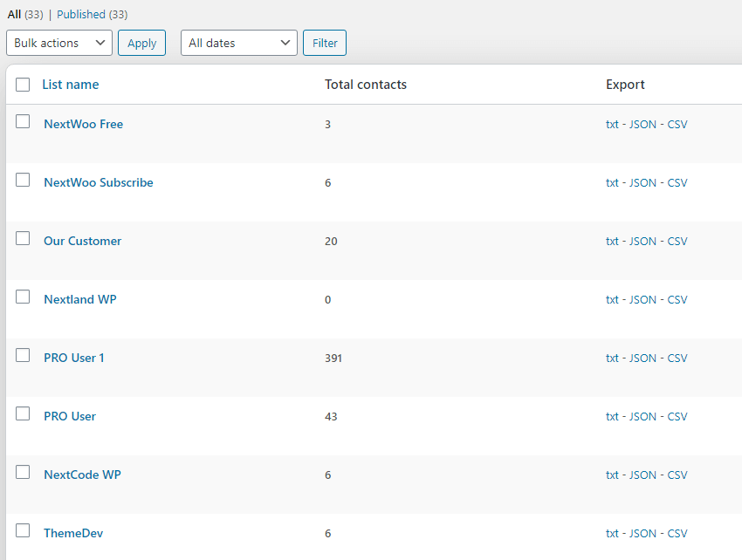
Task: Export Our Customer as txt
Action: click(612, 242)
